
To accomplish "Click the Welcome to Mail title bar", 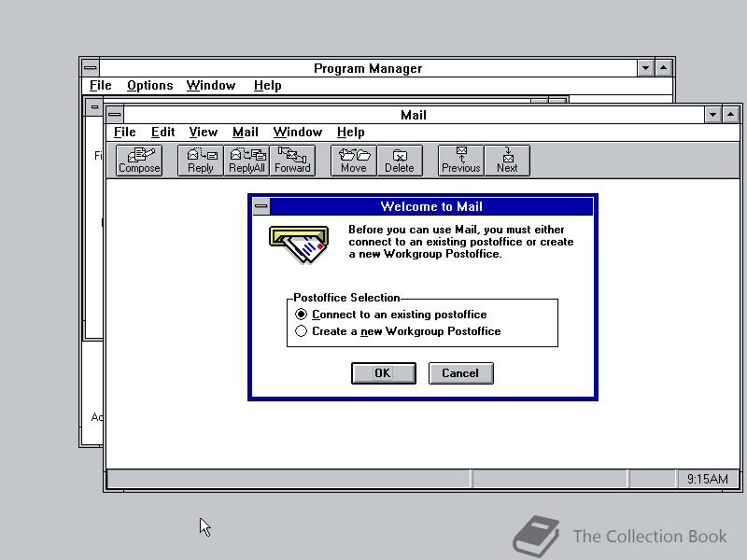I will (x=431, y=206).
